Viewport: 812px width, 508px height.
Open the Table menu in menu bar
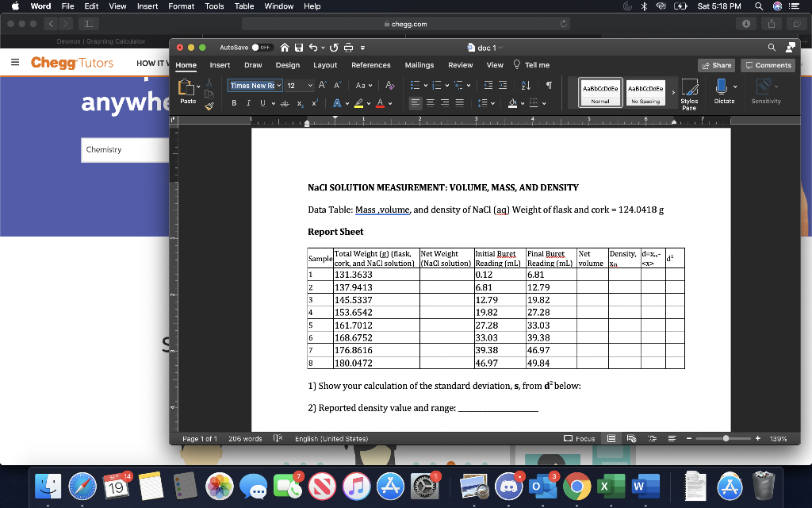coord(244,6)
